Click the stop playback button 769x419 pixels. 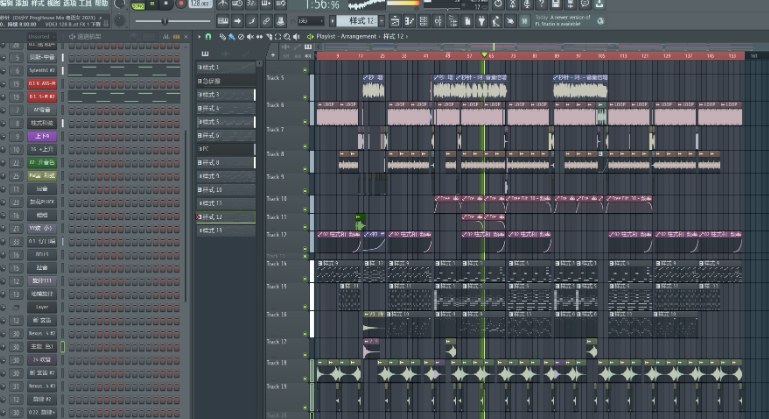pos(167,4)
